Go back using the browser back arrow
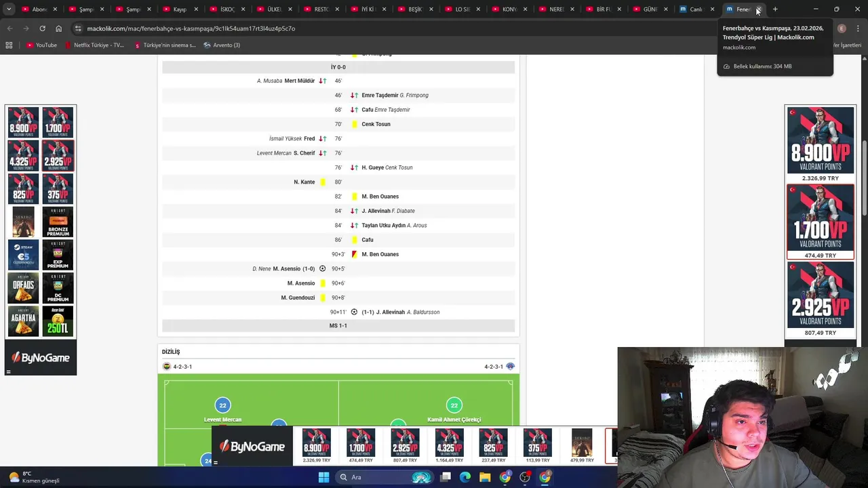 click(x=9, y=28)
